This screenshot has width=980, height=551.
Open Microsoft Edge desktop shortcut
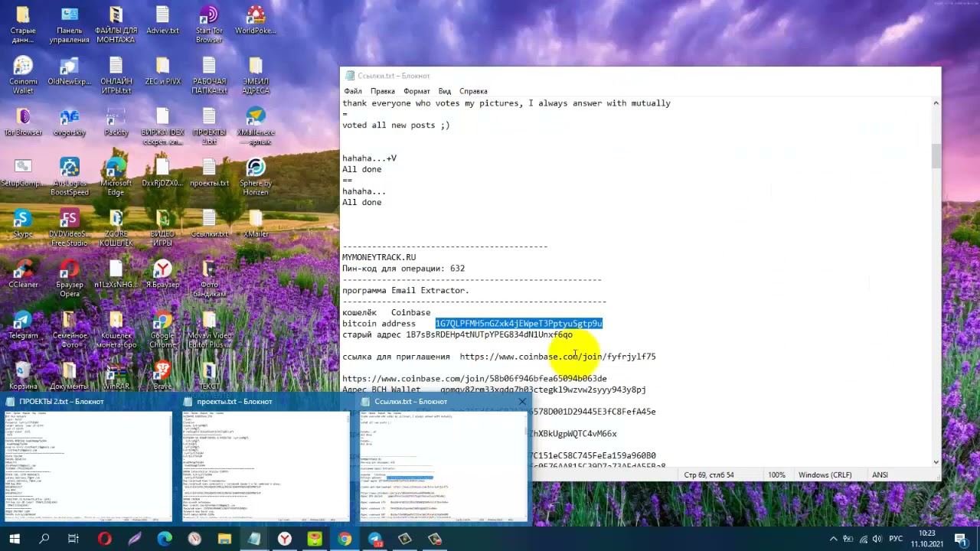pos(116,177)
